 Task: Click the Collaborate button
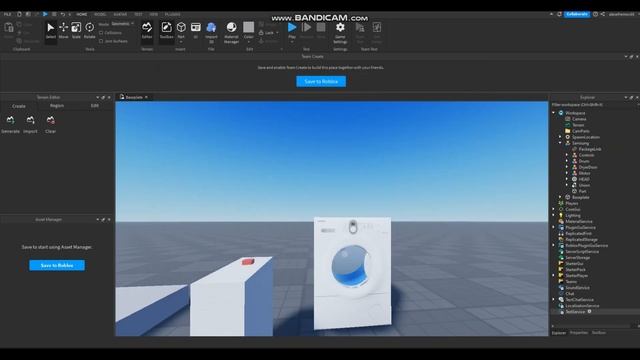pyautogui.click(x=577, y=14)
